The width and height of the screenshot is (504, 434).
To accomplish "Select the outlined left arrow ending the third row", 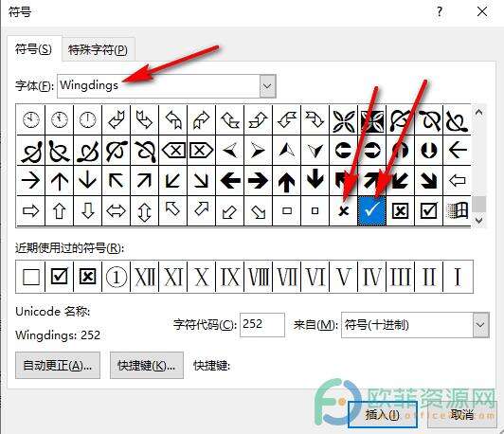I will pyautogui.click(x=457, y=180).
